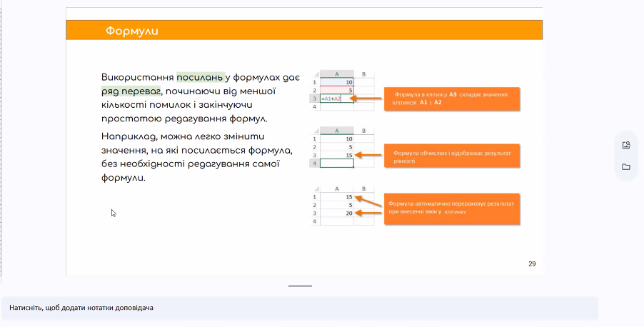Open the folder icon in side panel
The image size is (644, 327).
[x=626, y=167]
